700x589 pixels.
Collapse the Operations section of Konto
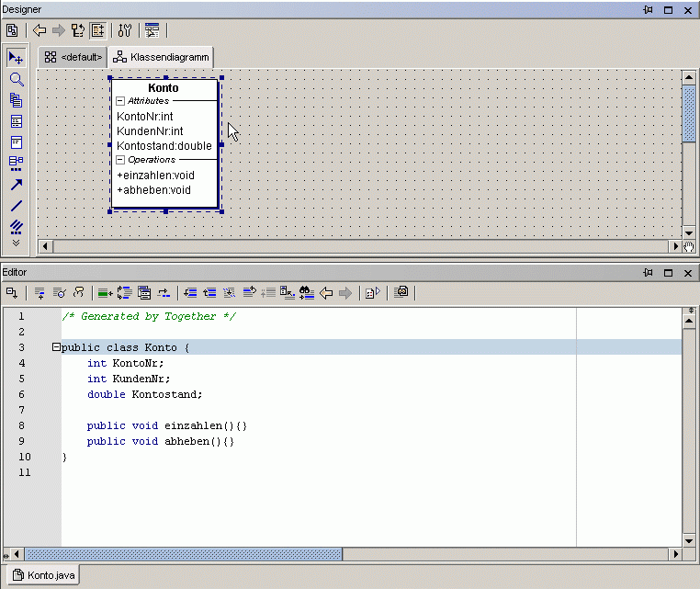(120, 160)
